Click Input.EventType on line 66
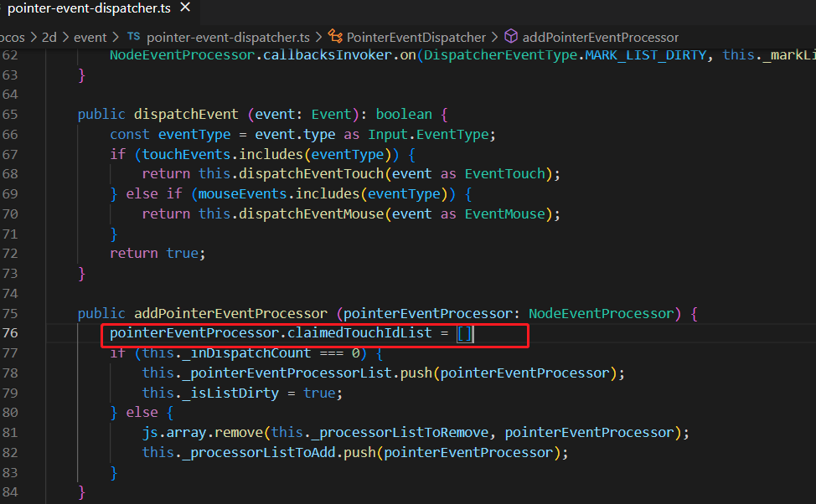This screenshot has height=504, width=816. (428, 135)
